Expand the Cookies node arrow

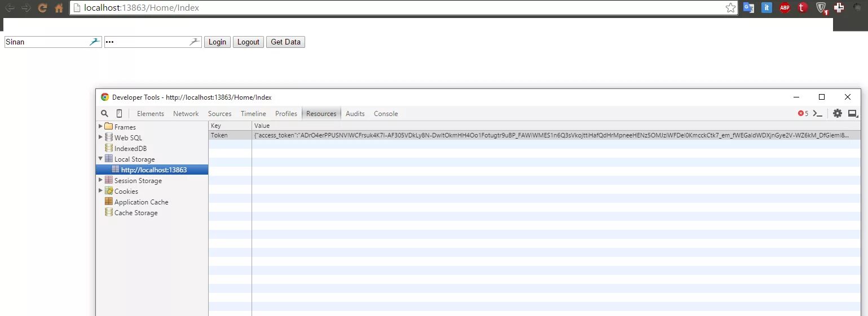pos(101,191)
